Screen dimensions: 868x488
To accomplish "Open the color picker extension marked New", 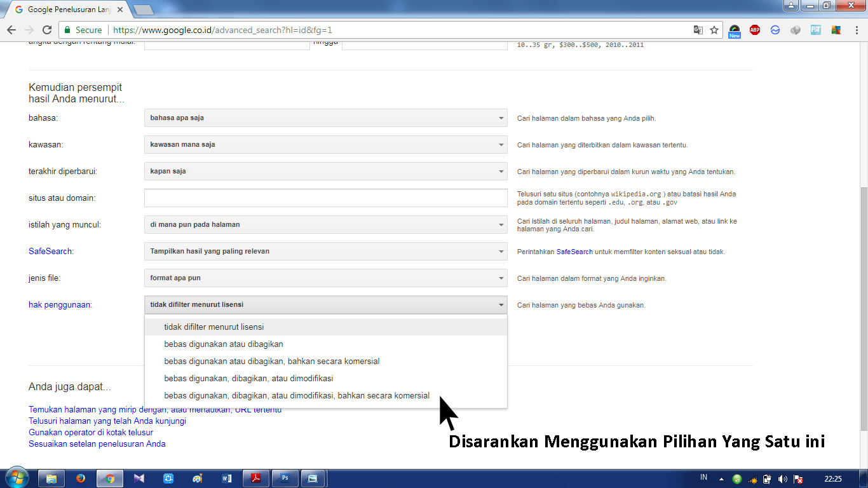I will pyautogui.click(x=735, y=30).
